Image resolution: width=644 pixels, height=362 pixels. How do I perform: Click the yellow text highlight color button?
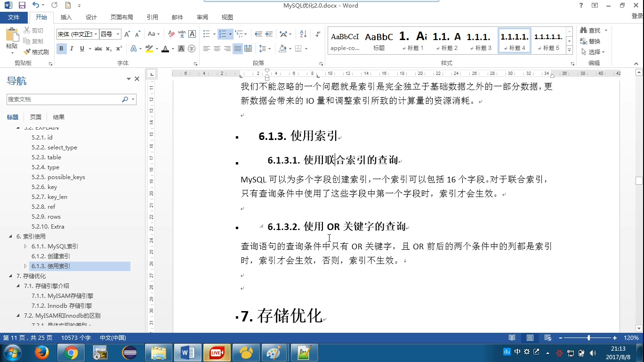click(x=149, y=49)
